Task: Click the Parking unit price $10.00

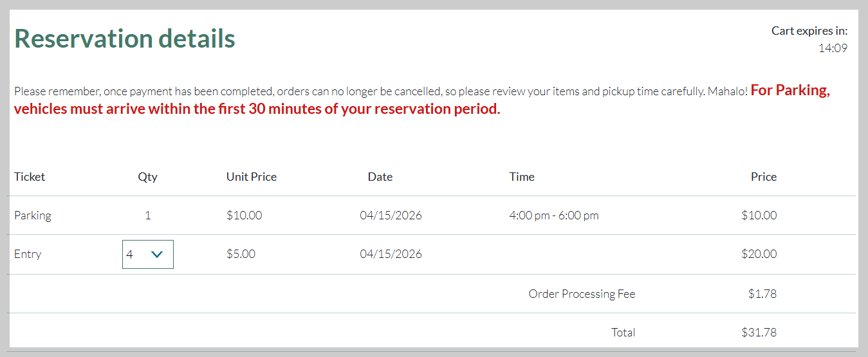Action: (x=245, y=215)
